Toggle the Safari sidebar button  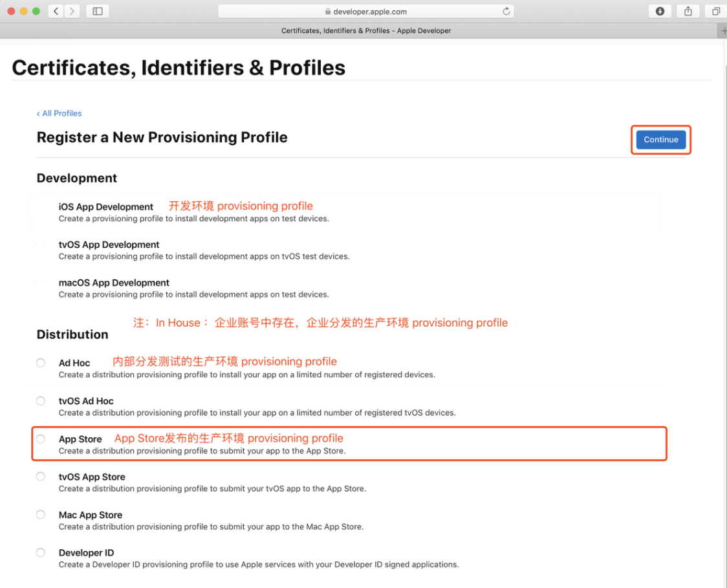98,11
